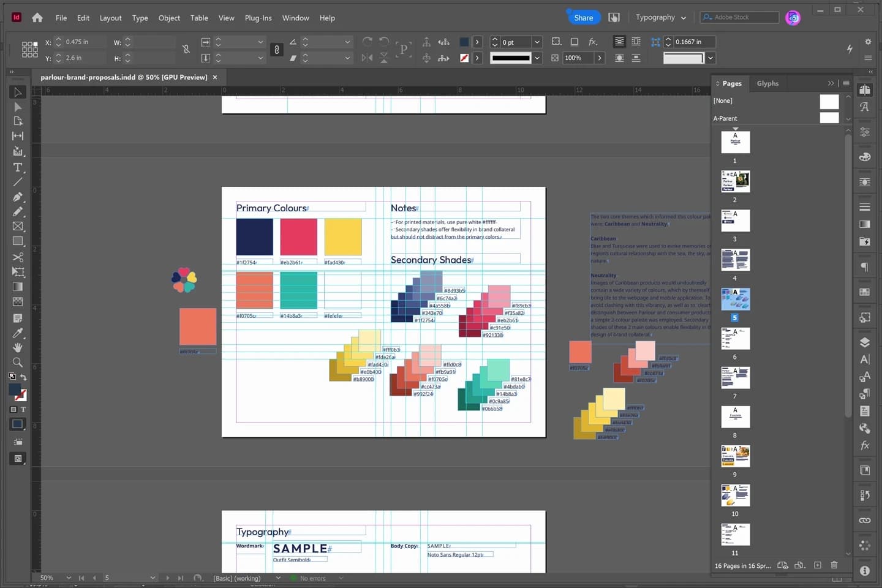The width and height of the screenshot is (882, 588).
Task: Select the Direct Selection tool
Action: pos(18,107)
